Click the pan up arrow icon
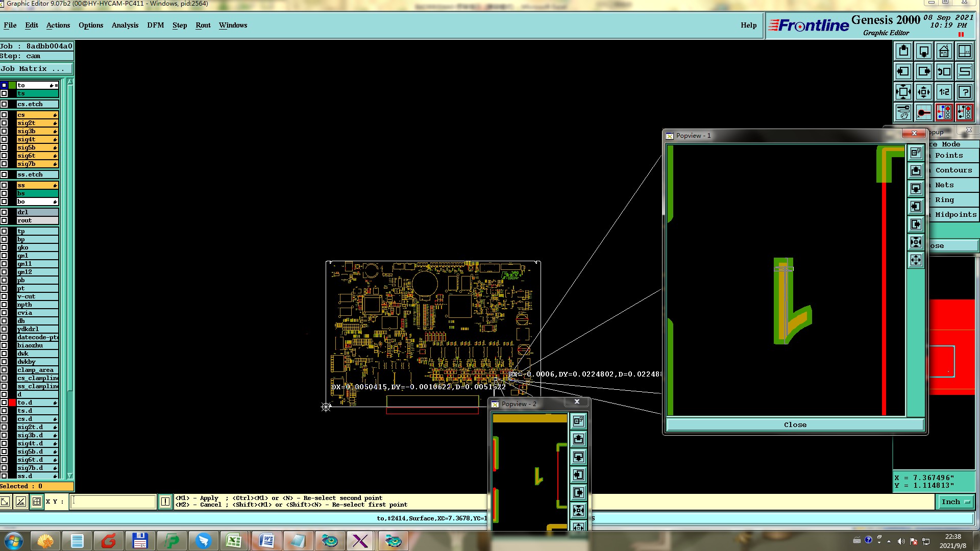Viewport: 980px width, 551px height. click(903, 51)
